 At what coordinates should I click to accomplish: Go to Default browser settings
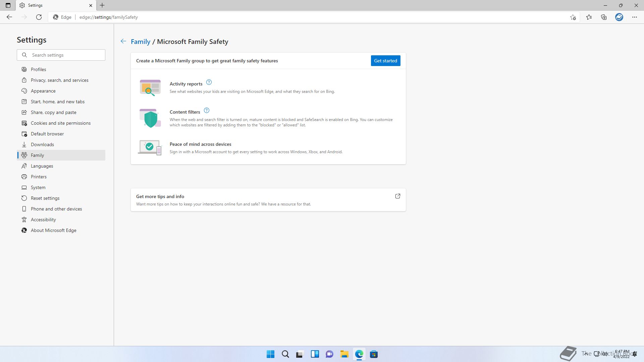[61, 134]
